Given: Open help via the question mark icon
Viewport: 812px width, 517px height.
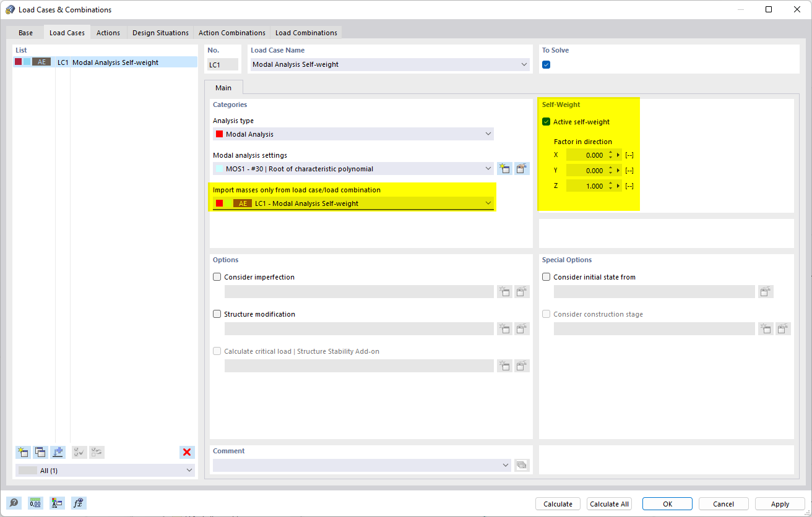Looking at the screenshot, I should click(14, 503).
